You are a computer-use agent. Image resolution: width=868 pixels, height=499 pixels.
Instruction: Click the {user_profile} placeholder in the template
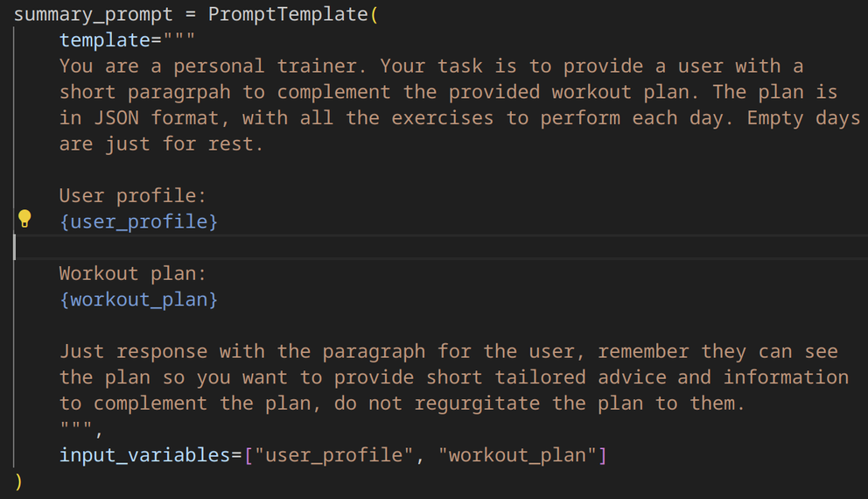point(138,221)
